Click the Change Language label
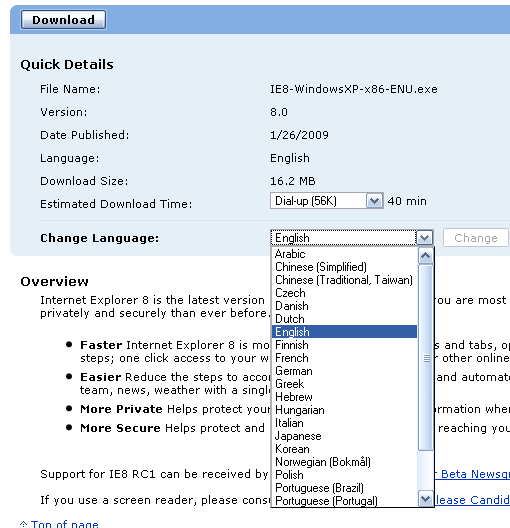The image size is (510, 528). point(100,238)
